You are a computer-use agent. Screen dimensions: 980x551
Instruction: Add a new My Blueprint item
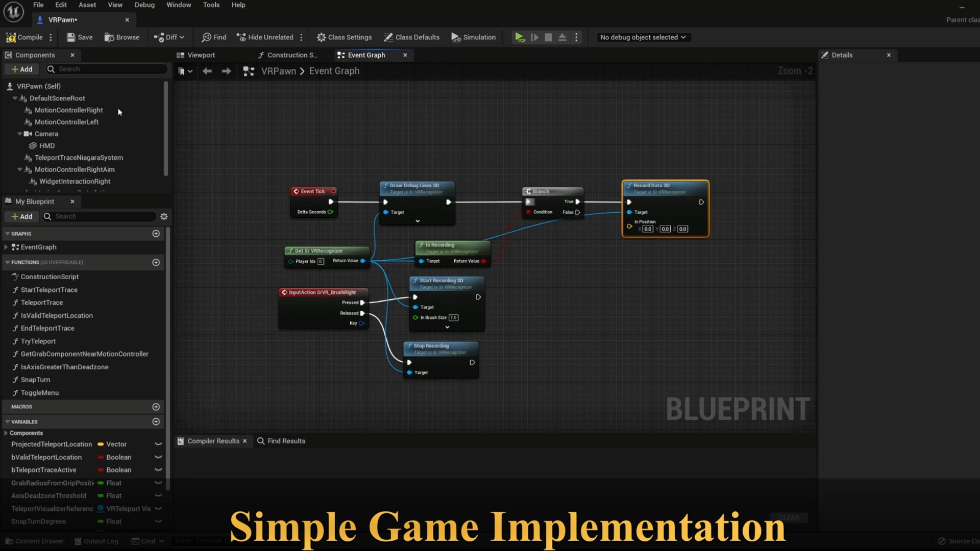point(21,217)
